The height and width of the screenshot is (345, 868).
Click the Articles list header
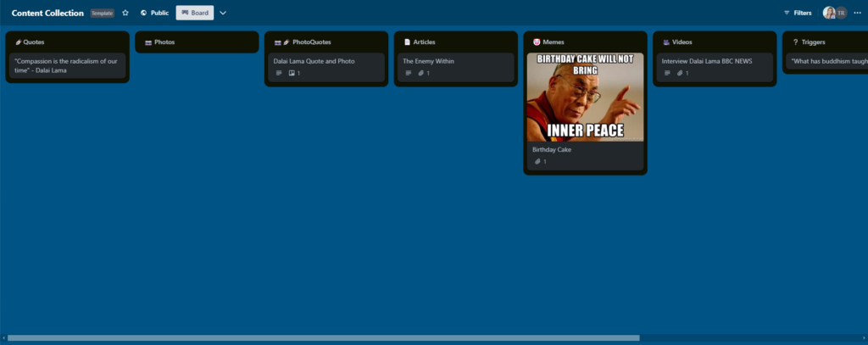tap(424, 42)
